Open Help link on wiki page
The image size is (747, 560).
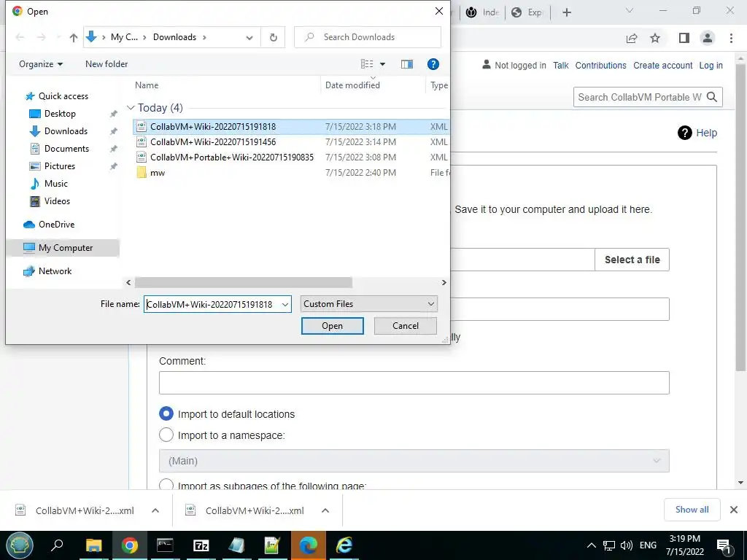[706, 133]
